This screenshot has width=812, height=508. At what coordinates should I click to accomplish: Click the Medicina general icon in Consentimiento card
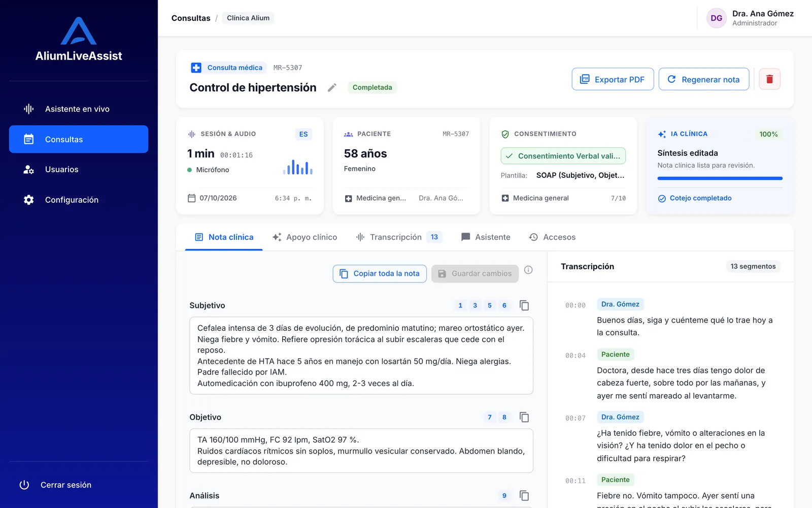(505, 198)
